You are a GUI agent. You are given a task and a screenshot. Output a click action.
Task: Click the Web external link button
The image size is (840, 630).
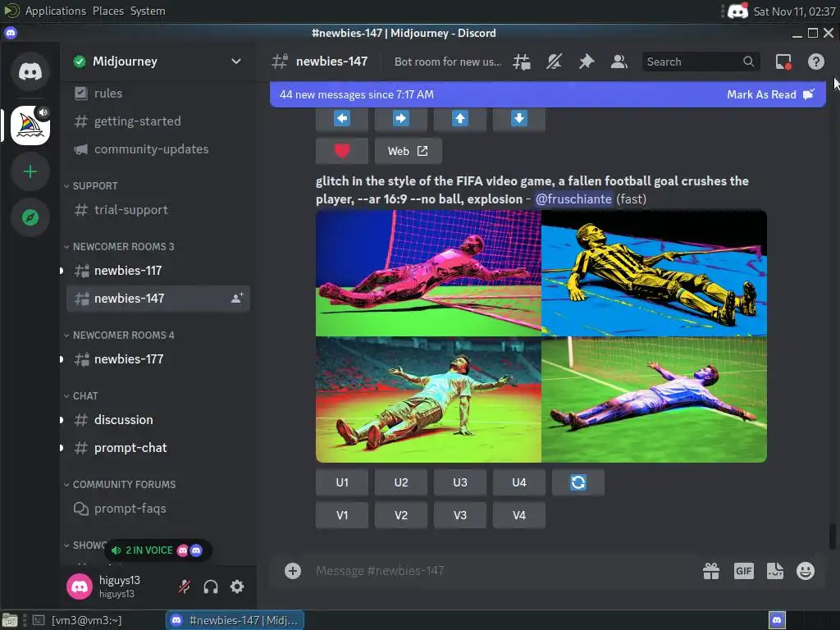[x=409, y=151]
